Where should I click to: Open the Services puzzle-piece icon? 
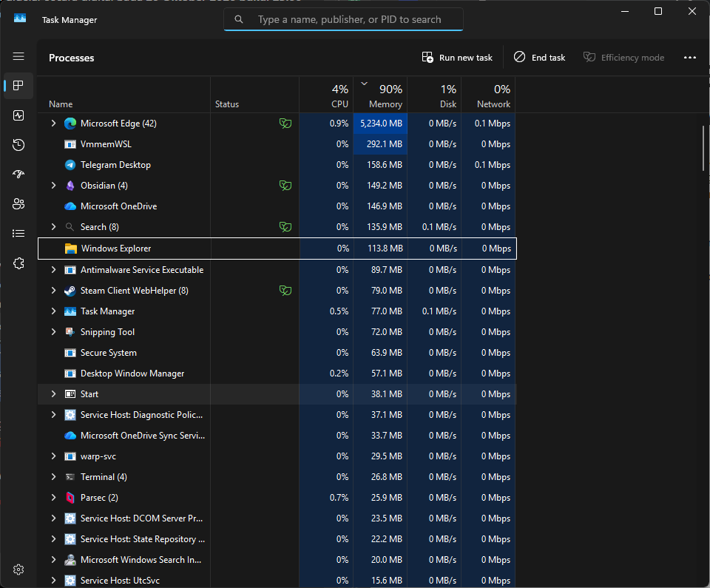point(18,263)
